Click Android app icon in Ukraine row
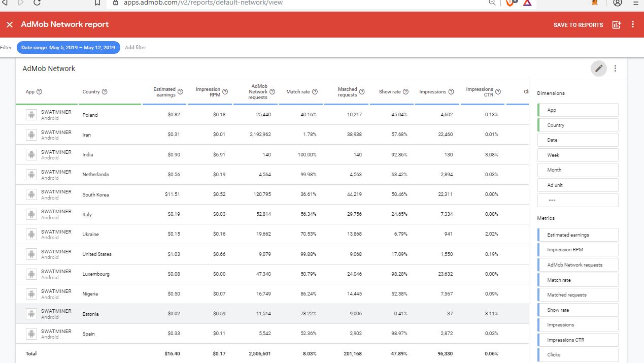 coord(32,234)
